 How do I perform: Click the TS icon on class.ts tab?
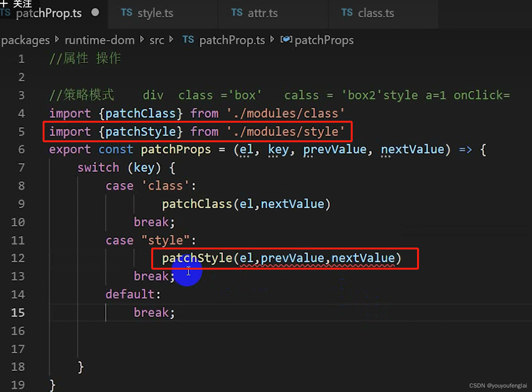point(347,13)
